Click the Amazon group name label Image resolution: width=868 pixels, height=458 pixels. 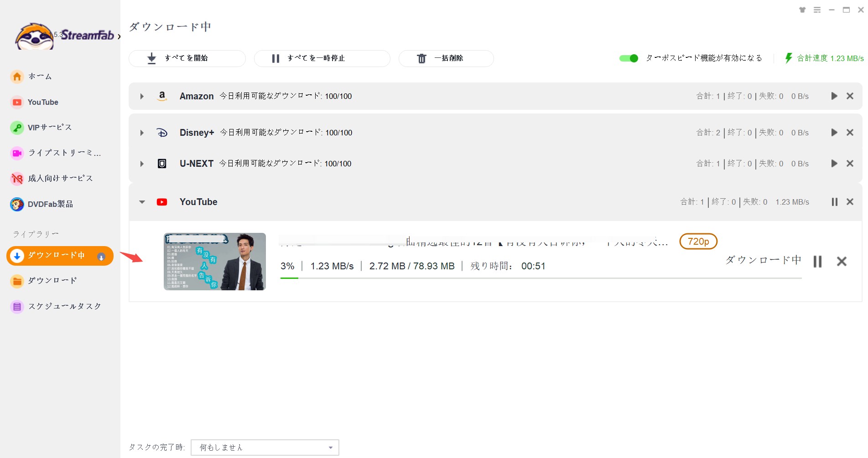click(x=197, y=96)
